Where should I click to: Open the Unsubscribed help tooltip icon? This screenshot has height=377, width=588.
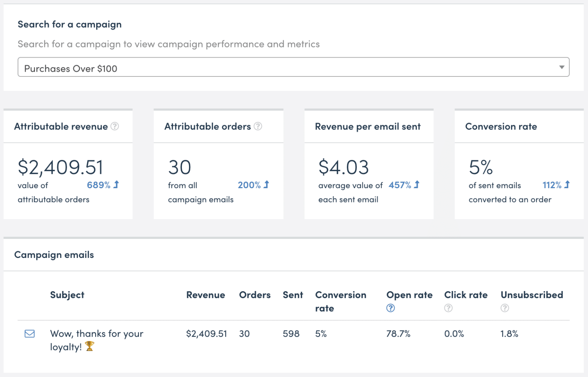point(505,308)
